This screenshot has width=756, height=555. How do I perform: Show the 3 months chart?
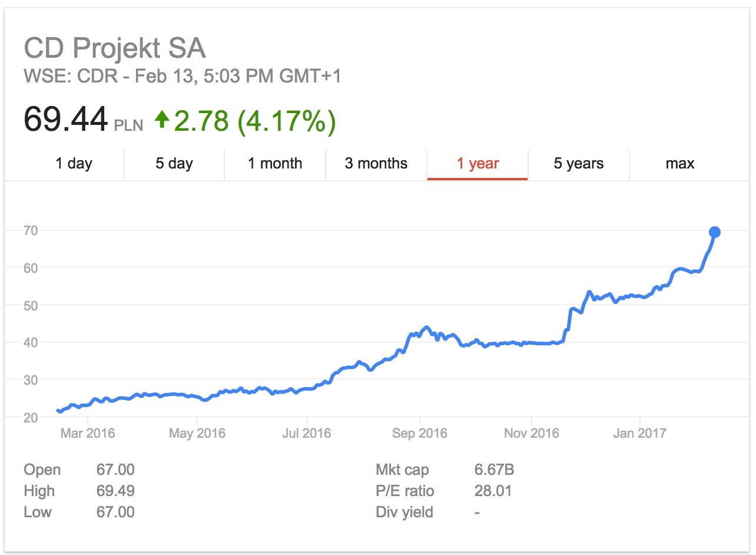pos(376,163)
